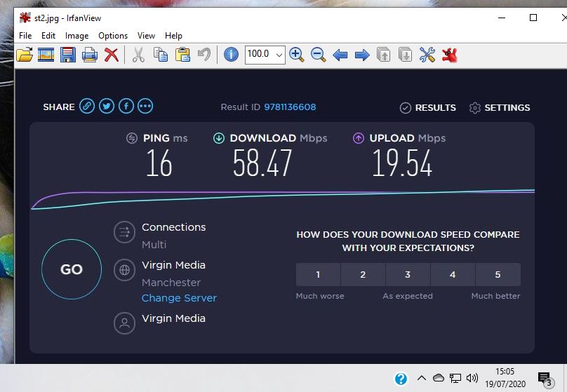The image size is (567, 392).
Task: Rate download speed as 5
Action: click(x=498, y=275)
